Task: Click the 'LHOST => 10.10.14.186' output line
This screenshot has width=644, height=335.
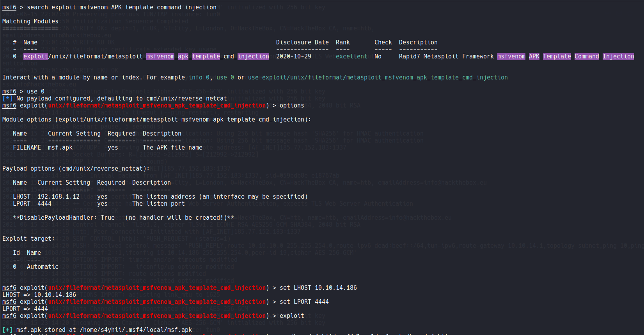Action: [39, 295]
